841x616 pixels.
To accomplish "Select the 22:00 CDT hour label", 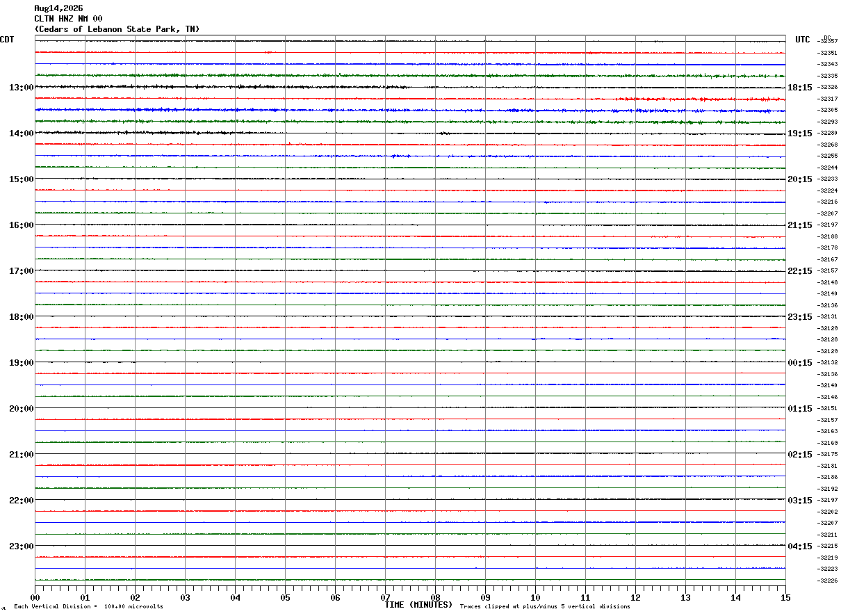I will [x=21, y=501].
